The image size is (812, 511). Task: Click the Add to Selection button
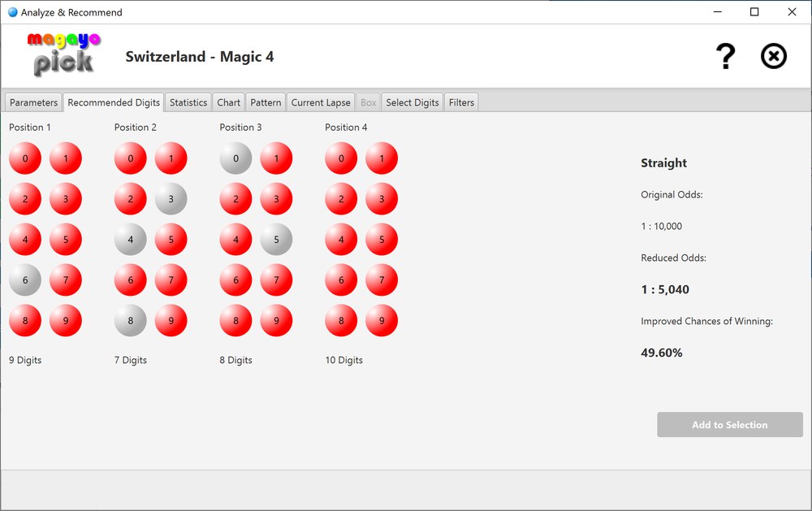click(729, 424)
